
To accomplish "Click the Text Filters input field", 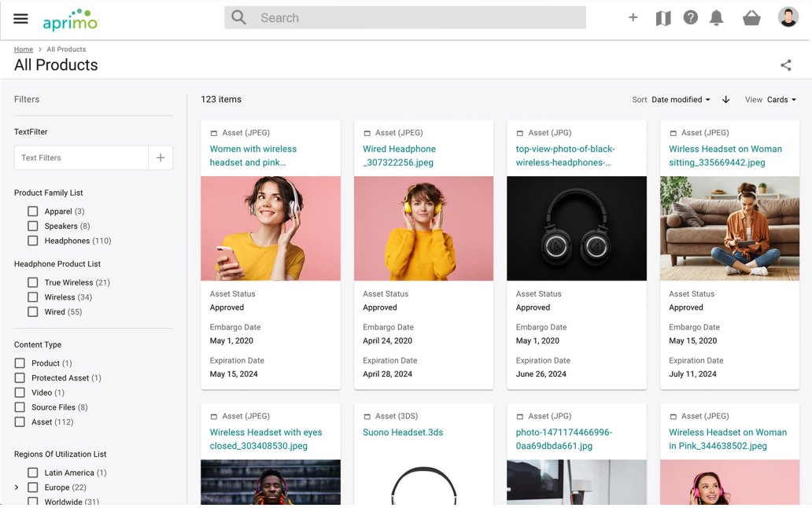I will (x=81, y=158).
